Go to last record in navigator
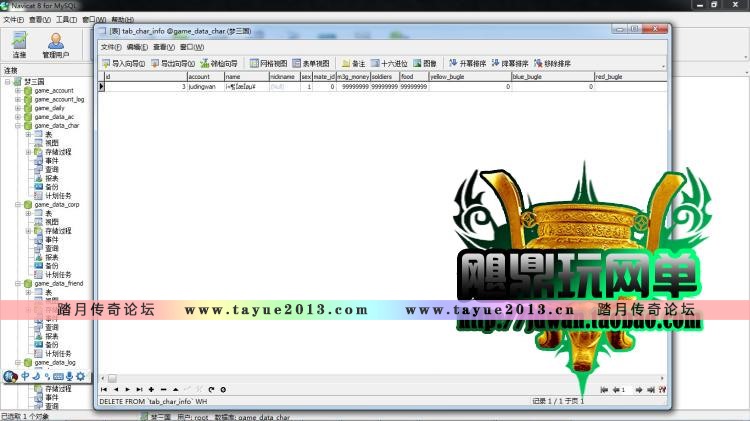This screenshot has width=750, height=421. tap(139, 389)
